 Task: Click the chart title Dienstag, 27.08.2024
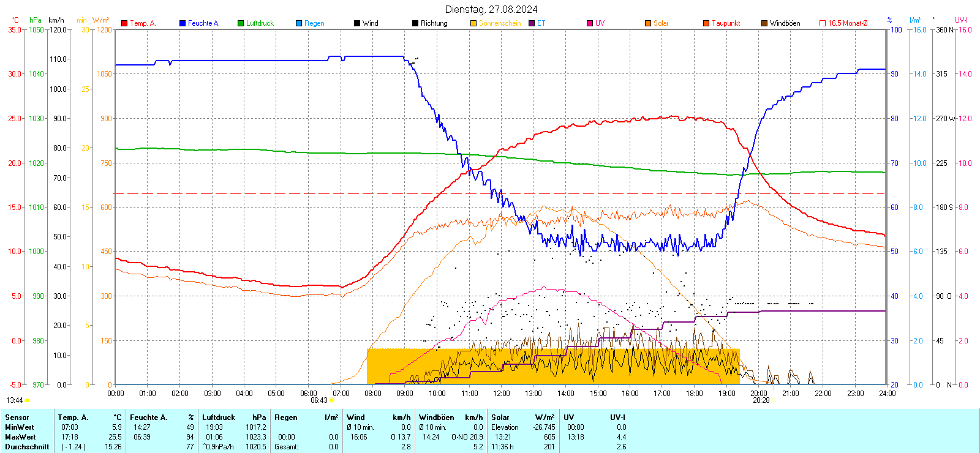pyautogui.click(x=491, y=9)
